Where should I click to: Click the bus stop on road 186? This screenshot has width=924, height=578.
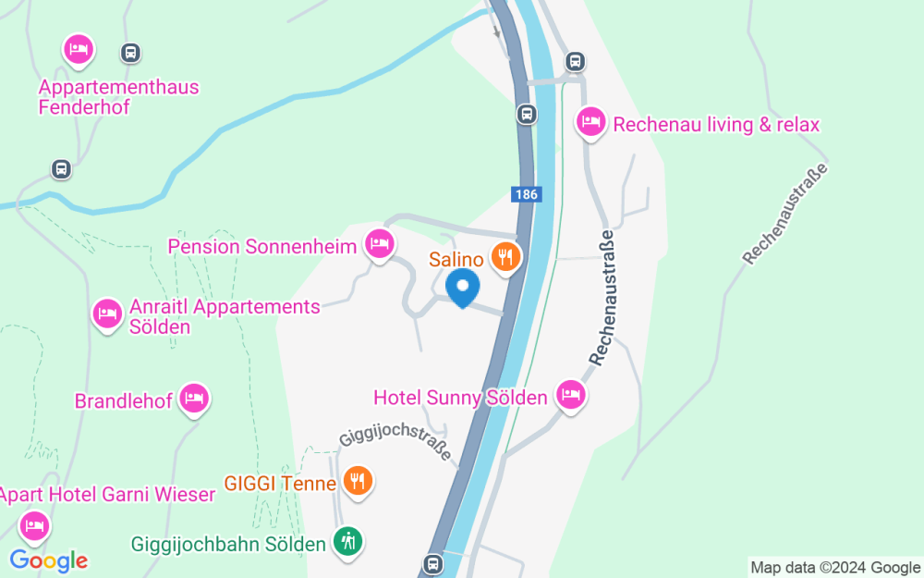[x=527, y=114]
